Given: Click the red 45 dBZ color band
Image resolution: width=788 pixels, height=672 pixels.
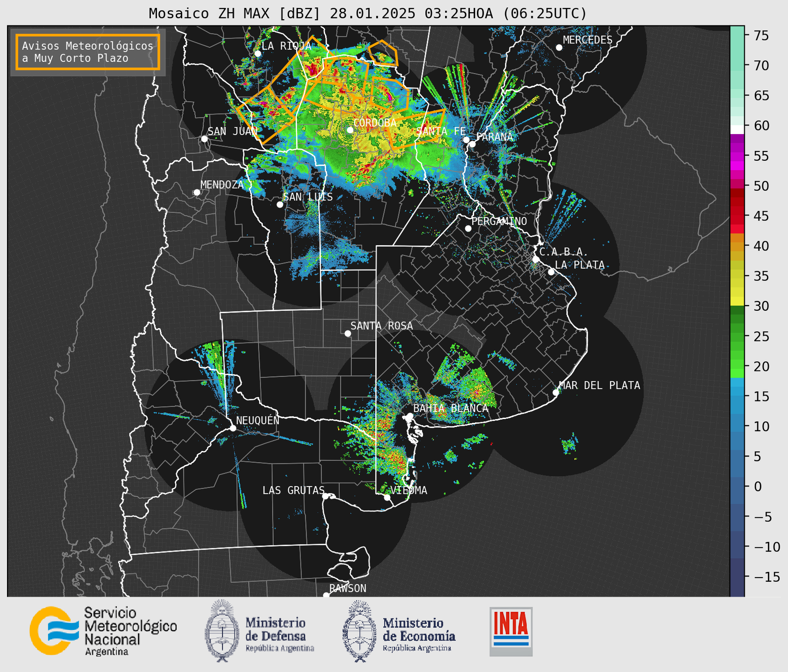Looking at the screenshot, I should [x=737, y=215].
